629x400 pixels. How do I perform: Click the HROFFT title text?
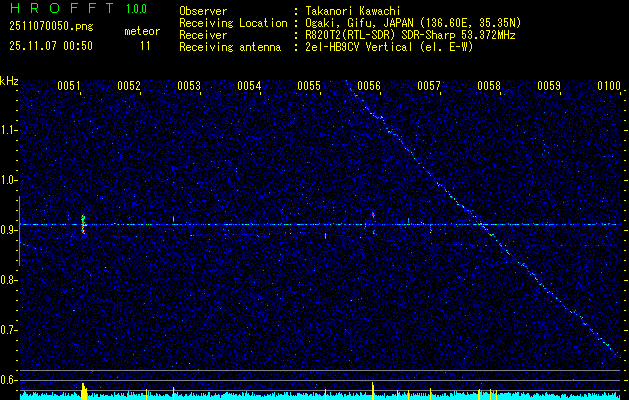(x=58, y=10)
